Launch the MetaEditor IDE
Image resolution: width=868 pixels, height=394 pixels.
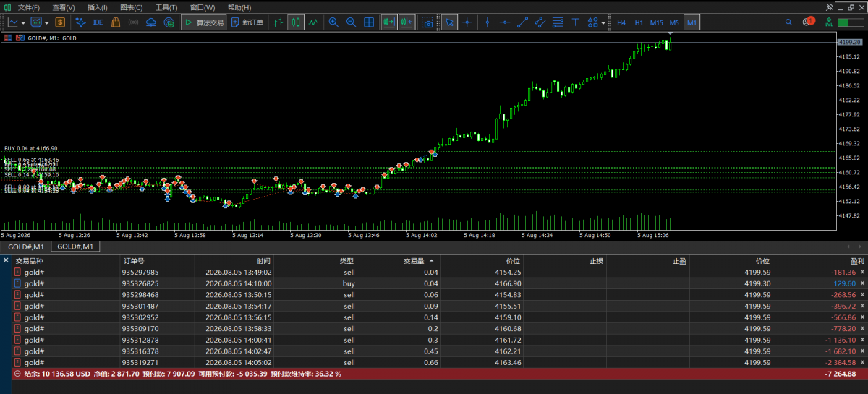(98, 22)
